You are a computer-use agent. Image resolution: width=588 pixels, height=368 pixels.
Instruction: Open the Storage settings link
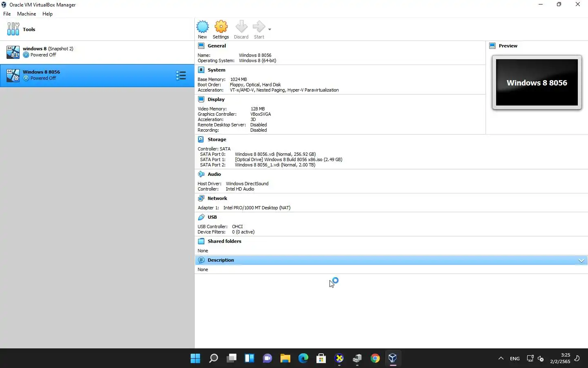tap(217, 139)
